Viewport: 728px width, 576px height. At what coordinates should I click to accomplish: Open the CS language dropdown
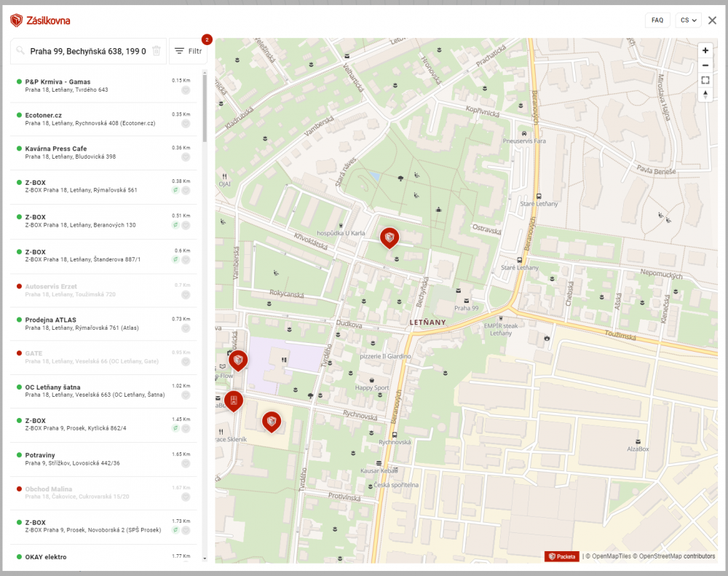coord(688,20)
